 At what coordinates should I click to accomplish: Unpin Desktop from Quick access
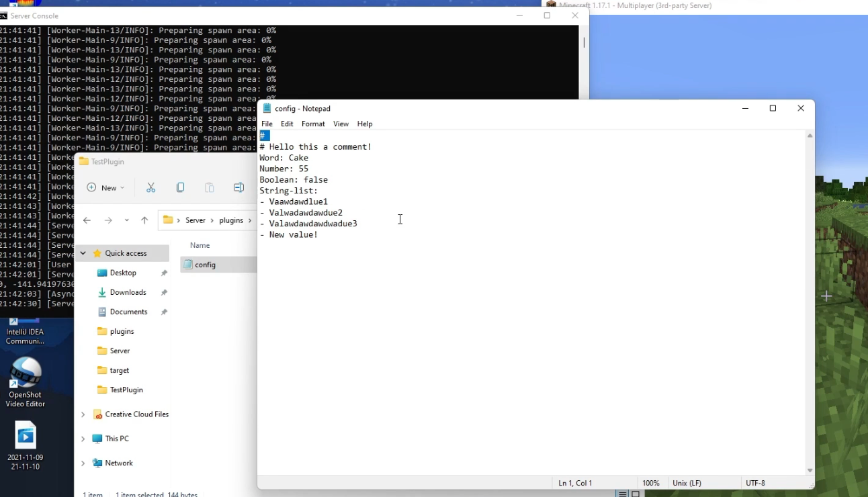[164, 273]
